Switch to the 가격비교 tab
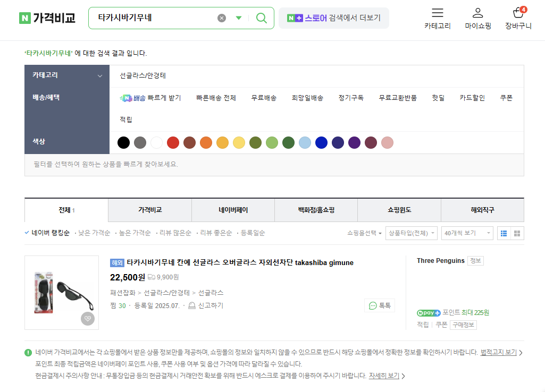545x392 pixels. tap(150, 210)
